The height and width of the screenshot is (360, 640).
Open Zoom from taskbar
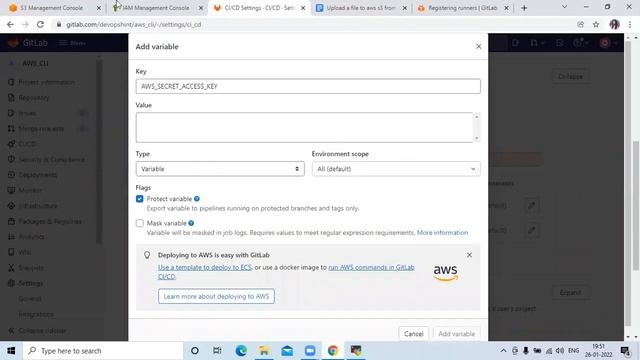point(310,351)
